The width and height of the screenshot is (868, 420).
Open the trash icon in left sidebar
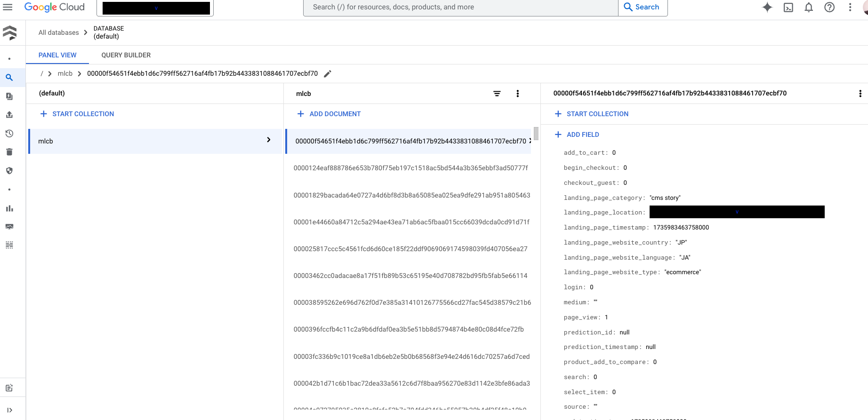point(9,152)
